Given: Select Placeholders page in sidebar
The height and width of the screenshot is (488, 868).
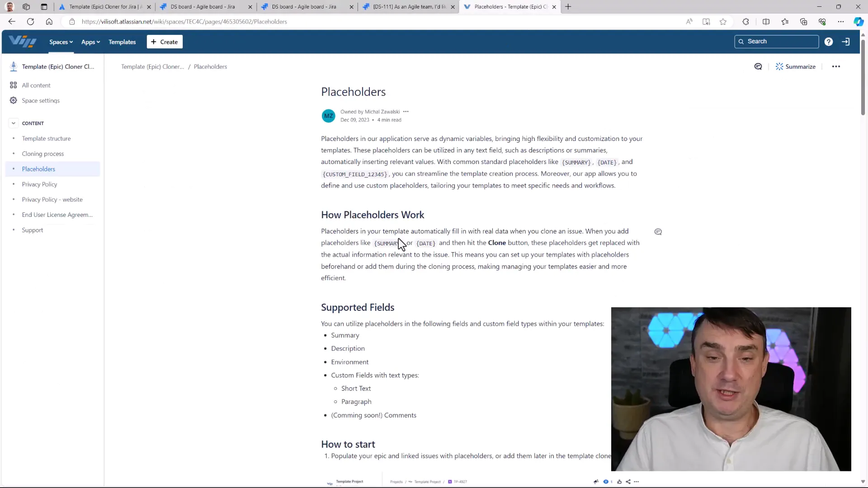Looking at the screenshot, I should (x=52, y=169).
